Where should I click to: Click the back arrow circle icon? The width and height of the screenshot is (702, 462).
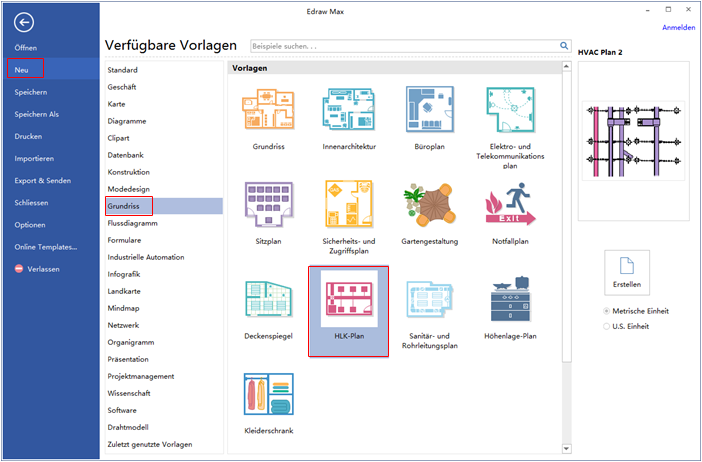coord(24,22)
